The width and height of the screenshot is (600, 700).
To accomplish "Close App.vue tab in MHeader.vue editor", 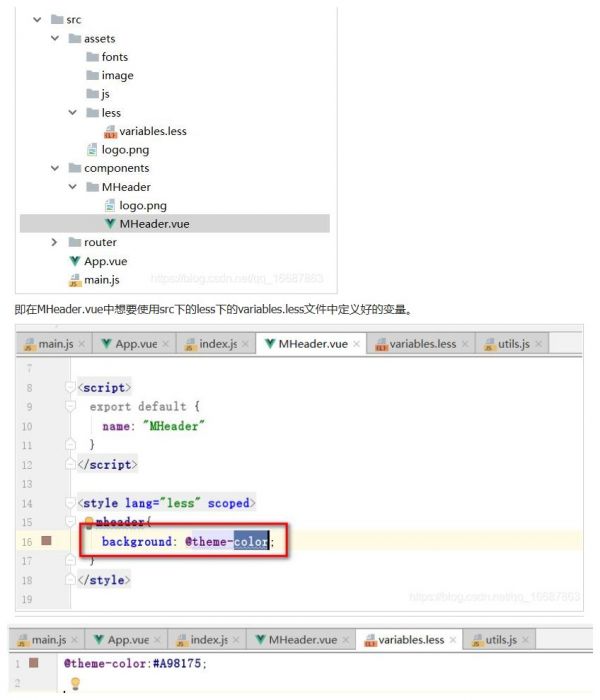I will pyautogui.click(x=166, y=344).
